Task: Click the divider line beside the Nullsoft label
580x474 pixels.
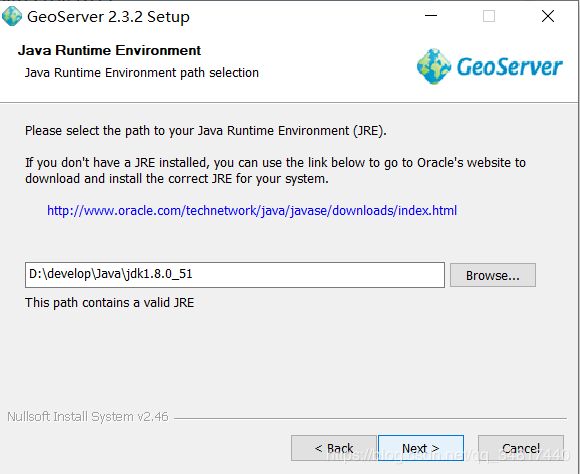Action: pos(370,418)
